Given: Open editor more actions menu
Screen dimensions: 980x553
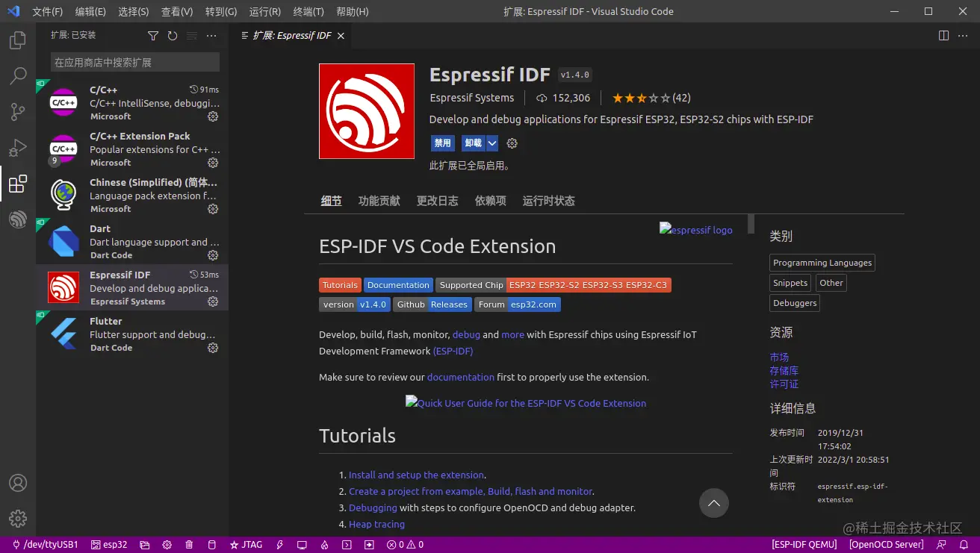Looking at the screenshot, I should [964, 35].
